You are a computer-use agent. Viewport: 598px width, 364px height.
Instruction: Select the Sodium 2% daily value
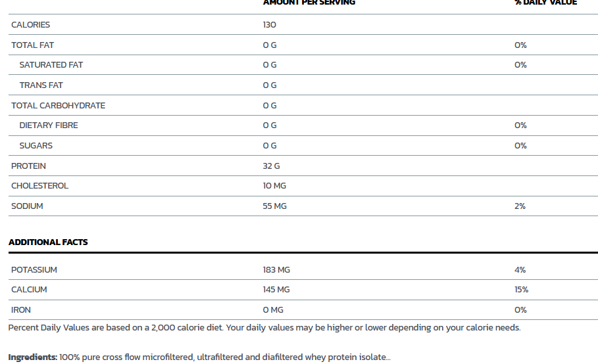[x=520, y=206]
